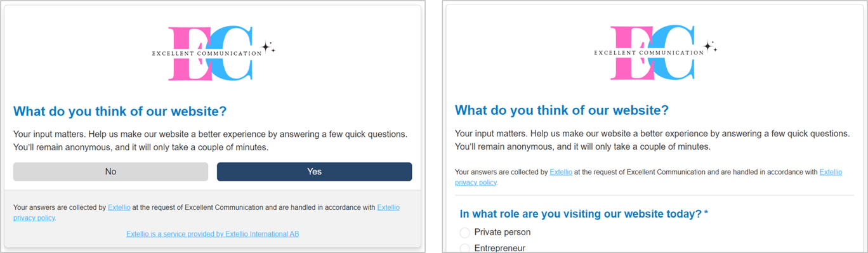Click the 'Your input matters' paragraph in the popup
This screenshot has width=868, height=253.
pos(210,141)
